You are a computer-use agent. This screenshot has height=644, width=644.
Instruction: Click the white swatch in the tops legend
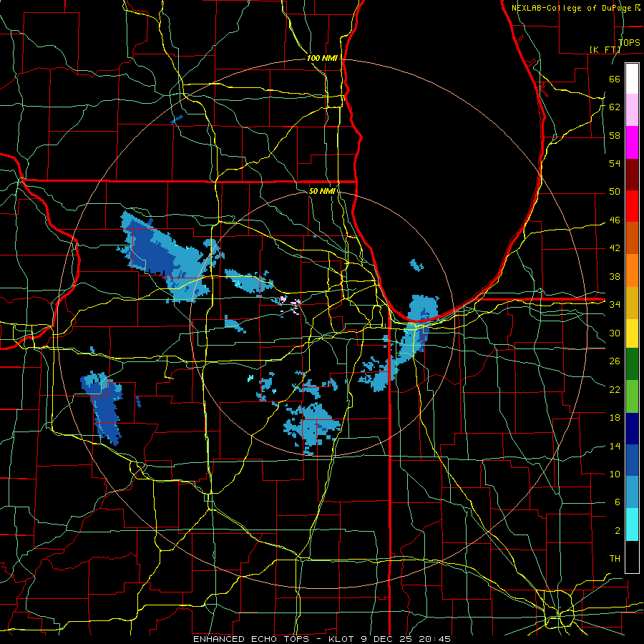pyautogui.click(x=632, y=79)
